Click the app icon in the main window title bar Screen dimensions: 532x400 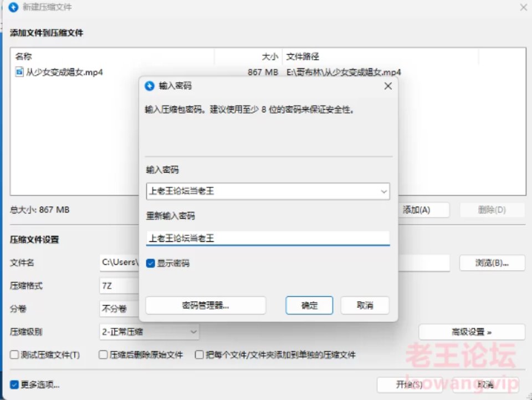[x=13, y=7]
